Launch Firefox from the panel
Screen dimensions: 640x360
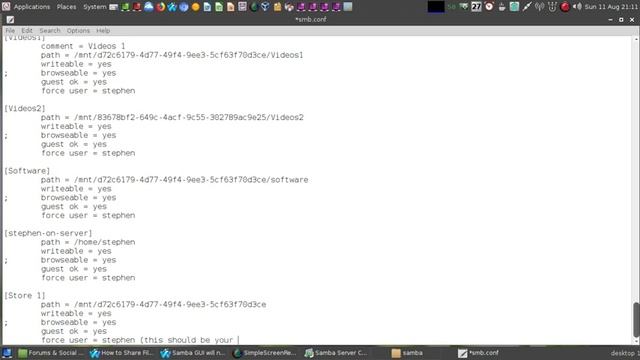pyautogui.click(x=160, y=7)
